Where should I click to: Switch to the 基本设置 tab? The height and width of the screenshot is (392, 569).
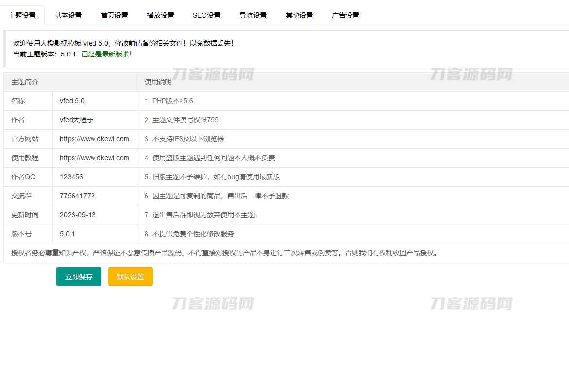[x=68, y=15]
